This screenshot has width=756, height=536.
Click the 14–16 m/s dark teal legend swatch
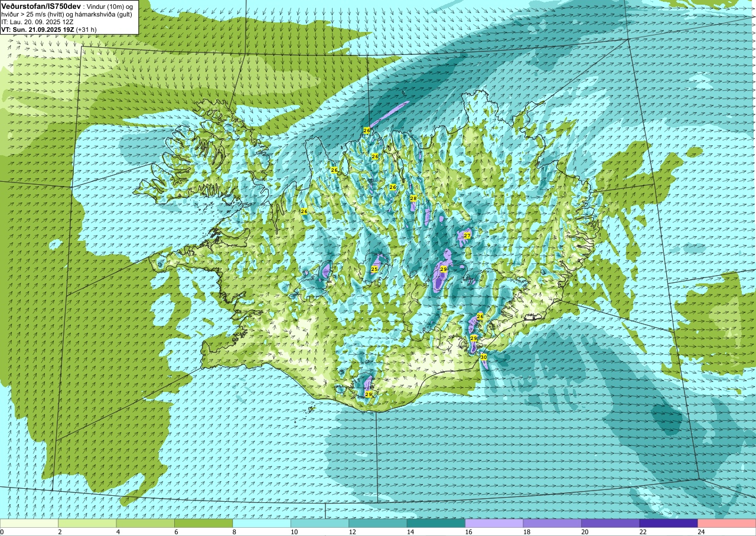click(436, 524)
